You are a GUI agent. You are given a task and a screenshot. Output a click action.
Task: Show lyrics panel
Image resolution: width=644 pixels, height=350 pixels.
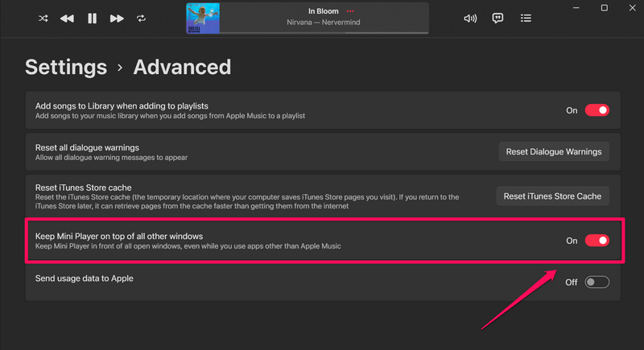(x=498, y=18)
